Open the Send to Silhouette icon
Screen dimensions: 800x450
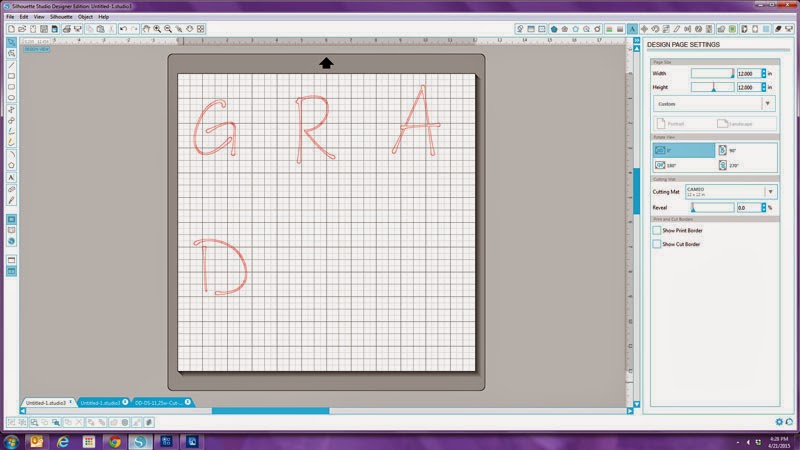click(789, 29)
